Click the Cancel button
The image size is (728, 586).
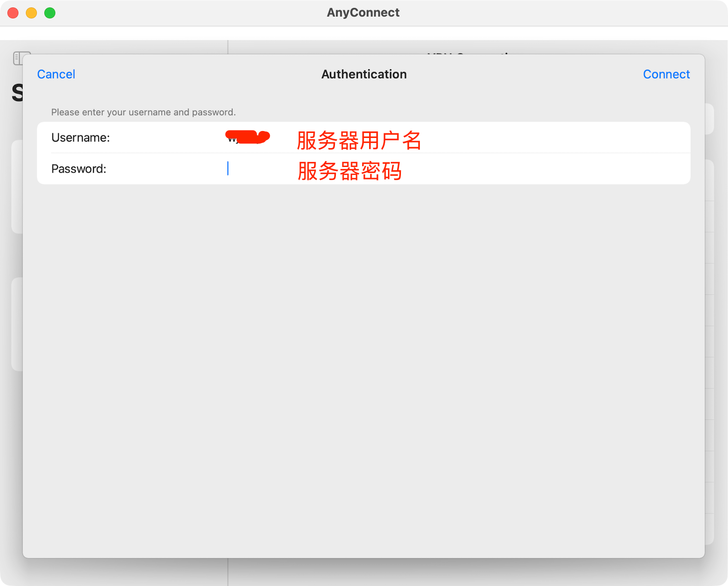56,74
